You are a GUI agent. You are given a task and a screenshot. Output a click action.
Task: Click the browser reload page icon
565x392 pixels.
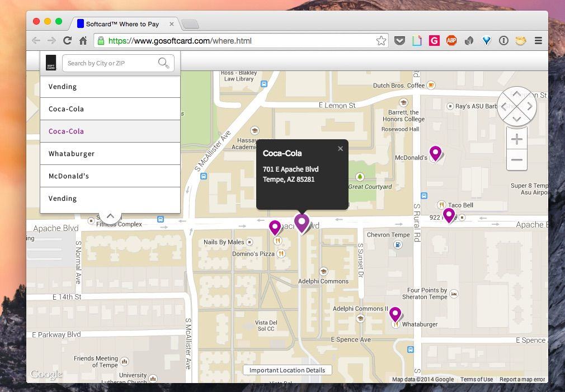[67, 41]
